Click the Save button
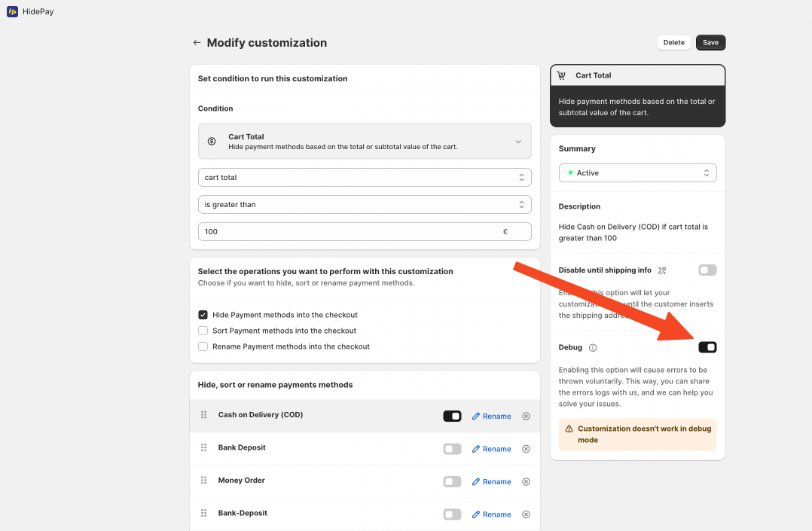Viewport: 812px width, 531px height. tap(710, 42)
